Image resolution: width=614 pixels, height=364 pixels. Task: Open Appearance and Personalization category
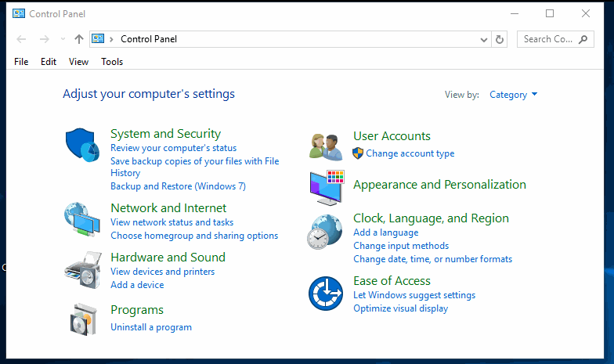439,185
